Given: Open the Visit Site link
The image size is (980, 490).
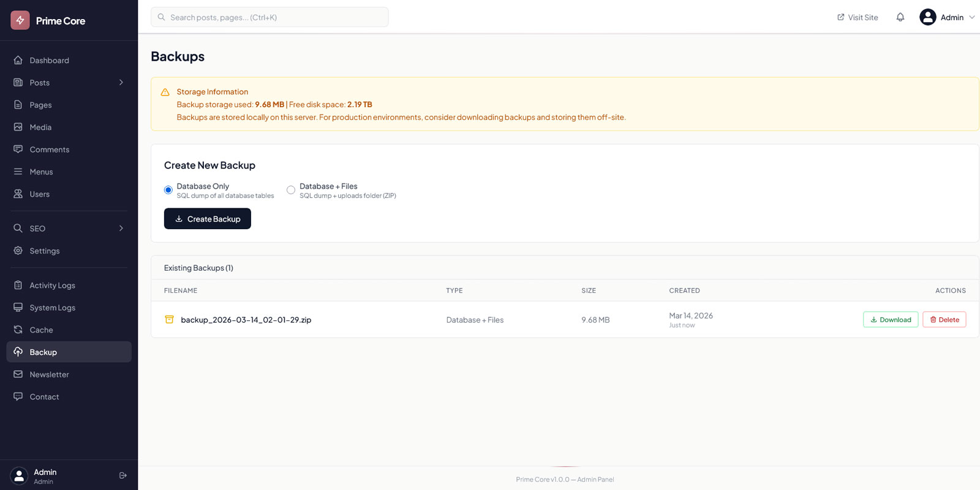Looking at the screenshot, I should click(858, 17).
